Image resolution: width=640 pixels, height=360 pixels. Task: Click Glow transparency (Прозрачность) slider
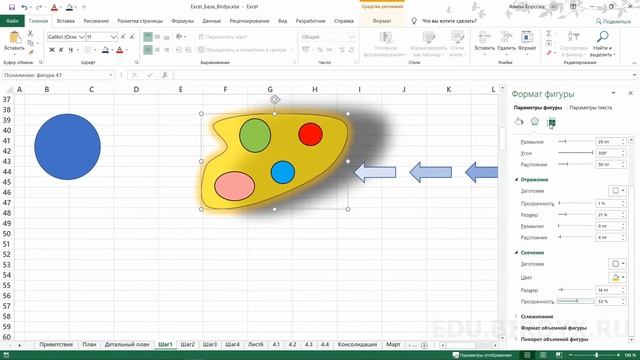[x=576, y=301]
